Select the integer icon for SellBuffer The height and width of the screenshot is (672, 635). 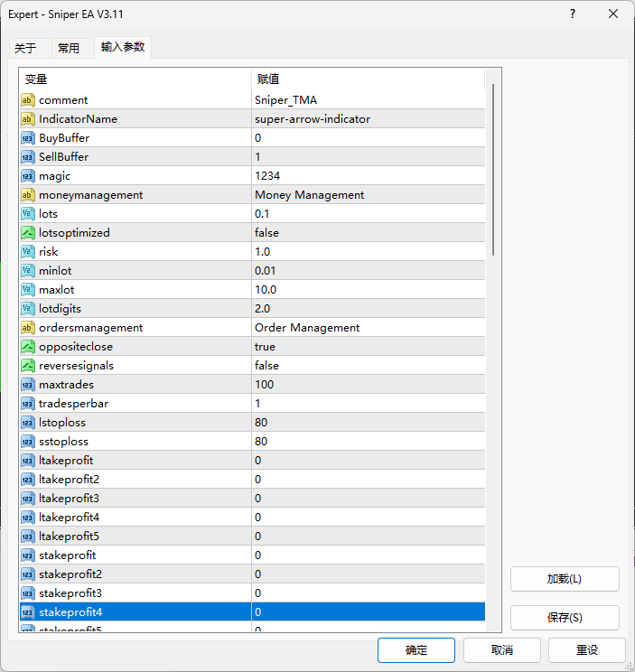[28, 157]
